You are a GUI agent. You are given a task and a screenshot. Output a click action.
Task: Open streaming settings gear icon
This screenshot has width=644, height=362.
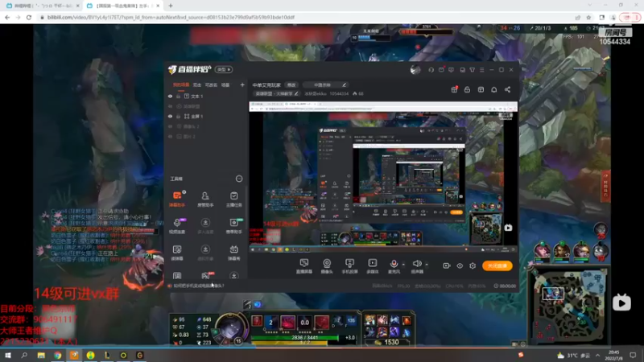point(473,265)
